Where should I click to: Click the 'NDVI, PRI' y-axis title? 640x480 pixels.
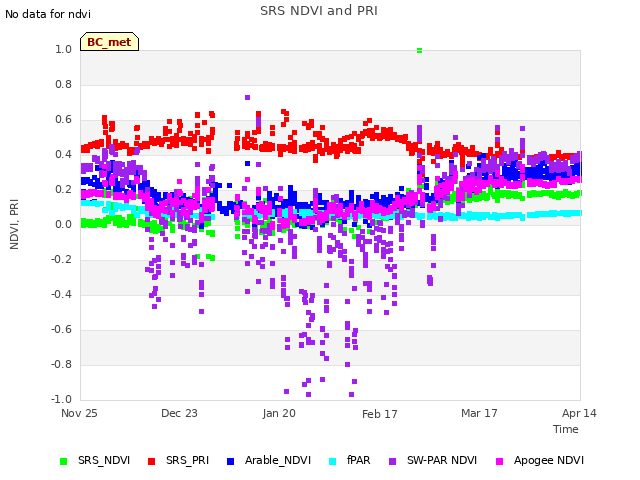tap(14, 224)
